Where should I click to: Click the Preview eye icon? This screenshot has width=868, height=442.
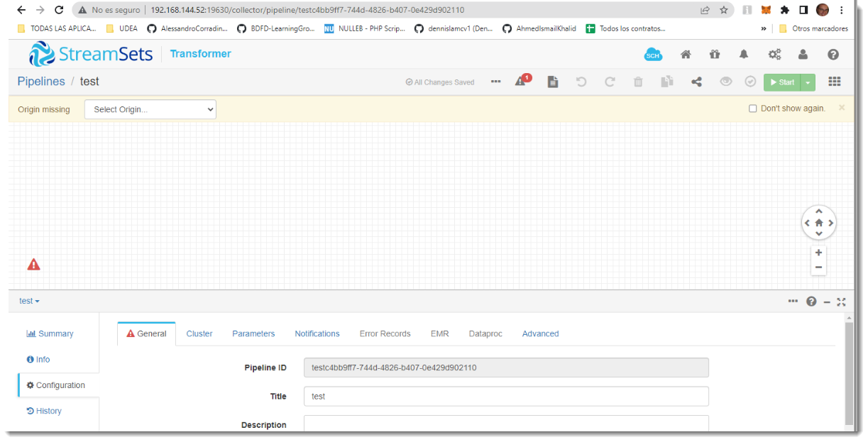tap(725, 82)
